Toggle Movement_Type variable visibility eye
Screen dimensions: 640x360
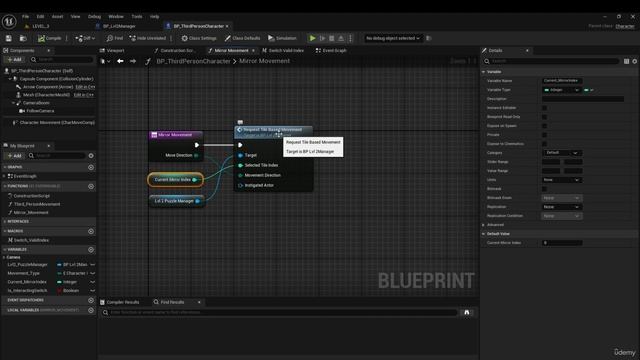[93, 273]
